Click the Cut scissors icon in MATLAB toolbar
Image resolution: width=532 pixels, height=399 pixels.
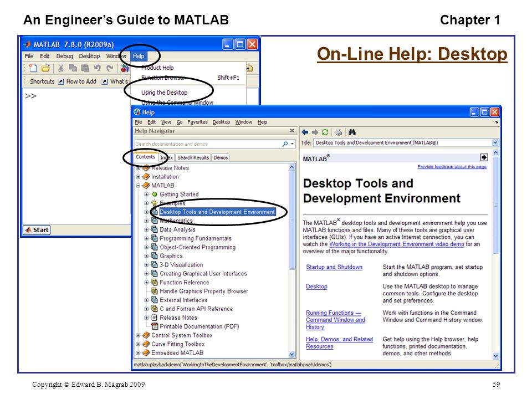pos(61,68)
